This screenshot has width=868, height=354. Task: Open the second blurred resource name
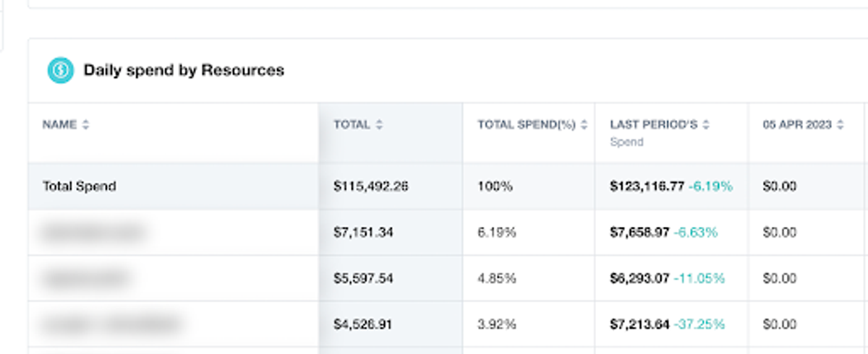tap(85, 279)
